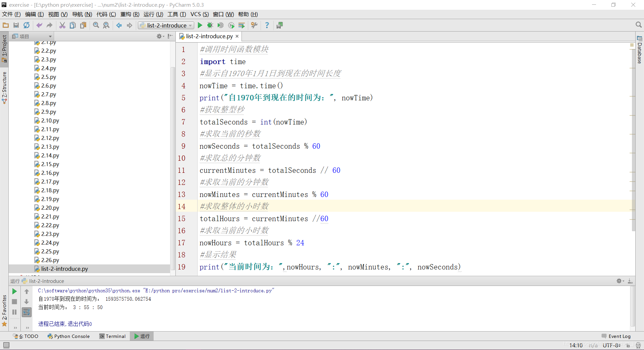Click code line 15 totalHours assignment
Screen dimensions: 644x350
(264, 219)
